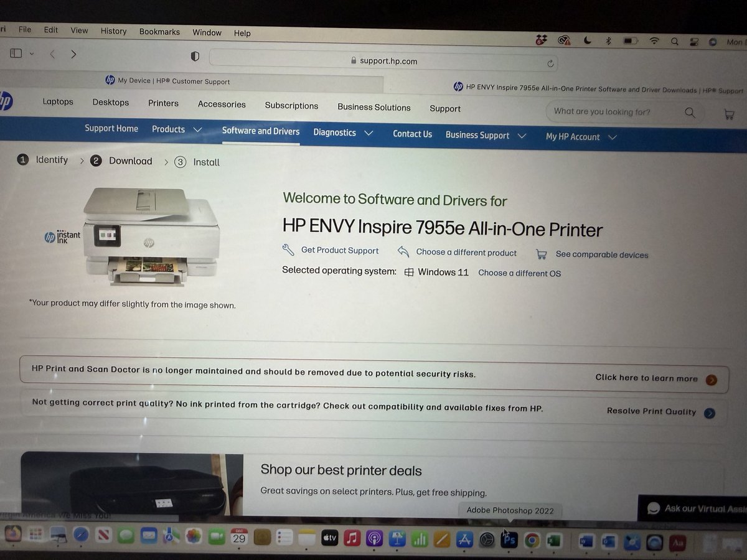Click the Choose a different OS link
This screenshot has width=747, height=560.
519,273
